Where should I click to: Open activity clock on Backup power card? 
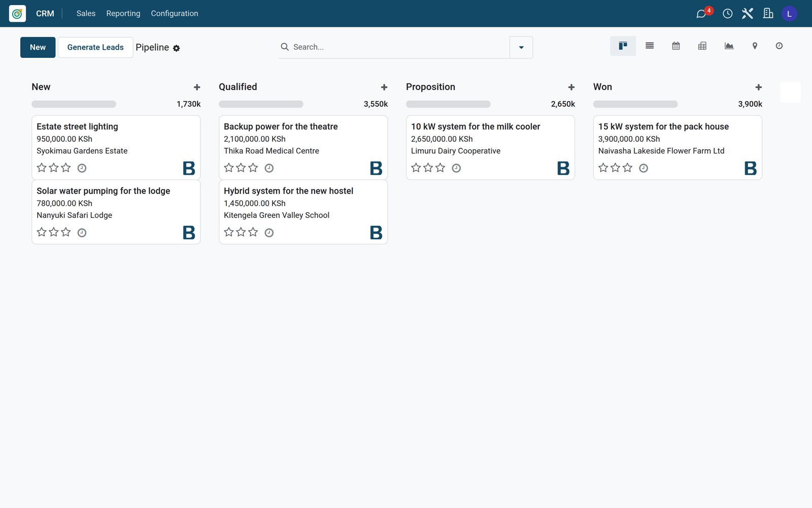pos(269,168)
